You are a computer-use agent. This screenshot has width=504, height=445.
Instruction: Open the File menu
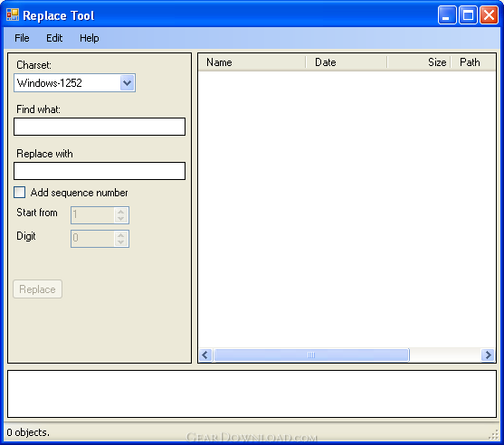[22, 38]
